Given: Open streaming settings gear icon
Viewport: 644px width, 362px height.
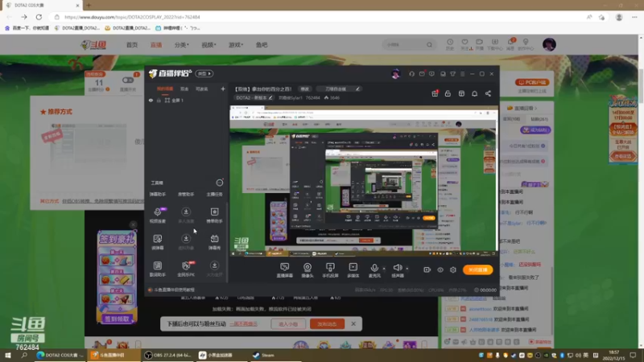Looking at the screenshot, I should [x=453, y=269].
